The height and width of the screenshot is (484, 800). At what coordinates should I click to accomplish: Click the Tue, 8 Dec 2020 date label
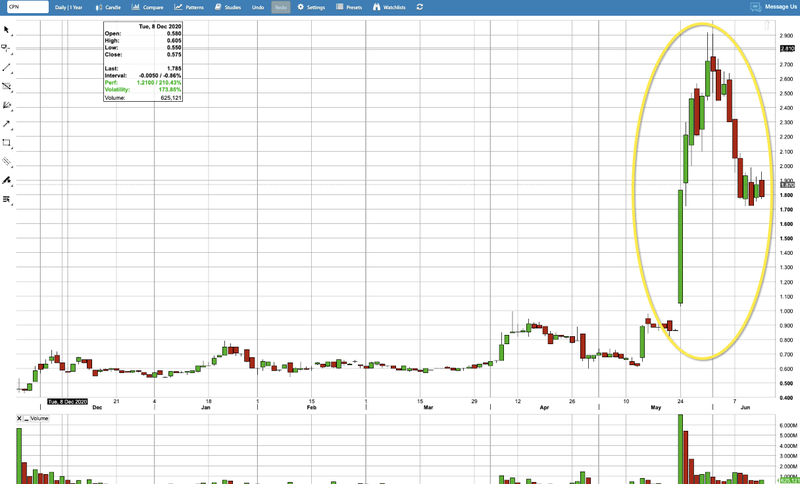(68, 402)
